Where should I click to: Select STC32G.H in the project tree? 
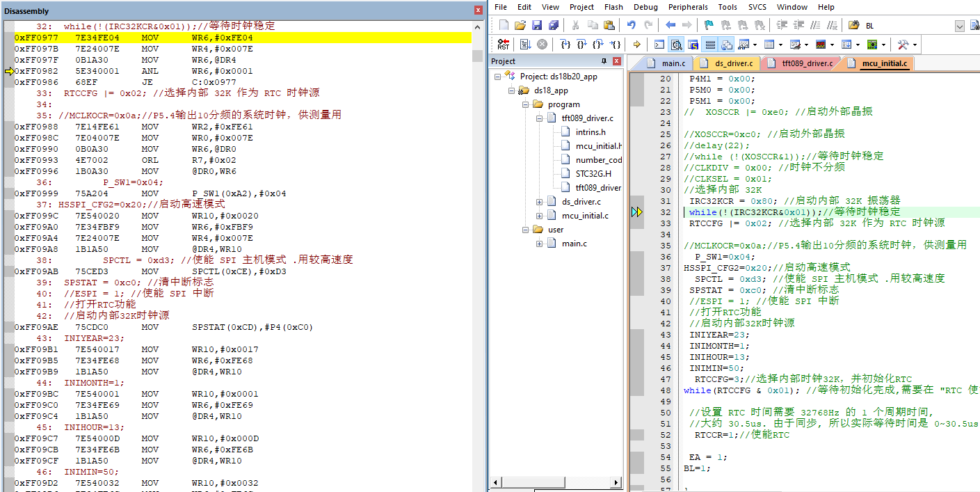click(x=593, y=174)
